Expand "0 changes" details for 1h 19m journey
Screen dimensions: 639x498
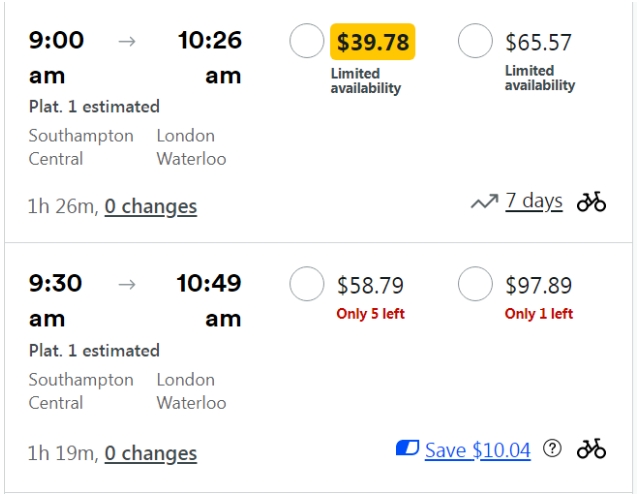(x=151, y=453)
